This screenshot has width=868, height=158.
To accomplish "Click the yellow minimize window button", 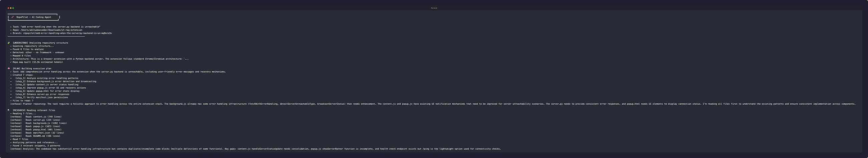I will (11, 8).
